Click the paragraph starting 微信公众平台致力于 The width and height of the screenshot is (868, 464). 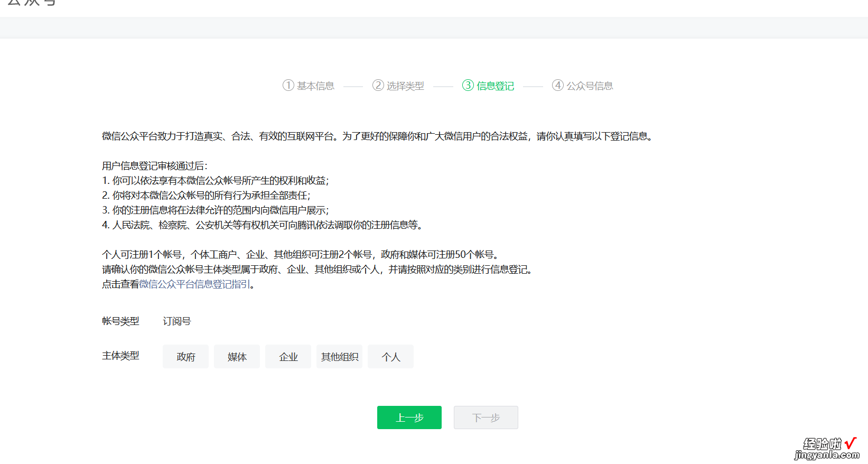point(378,136)
